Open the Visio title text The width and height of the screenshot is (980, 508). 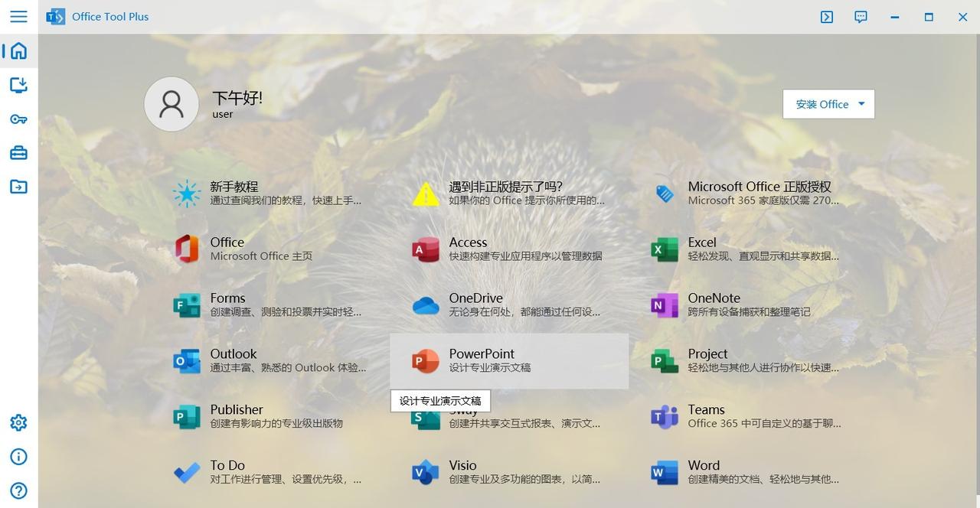point(463,466)
